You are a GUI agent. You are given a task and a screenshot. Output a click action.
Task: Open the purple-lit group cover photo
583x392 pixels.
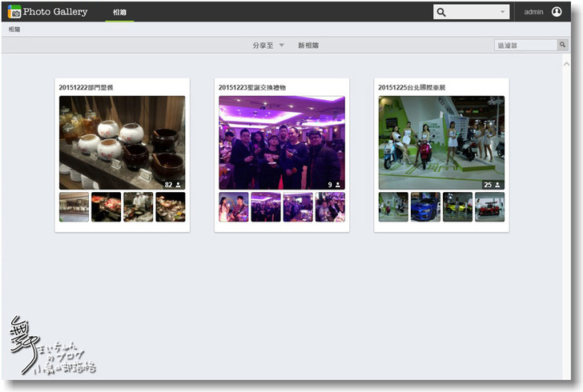coord(282,142)
